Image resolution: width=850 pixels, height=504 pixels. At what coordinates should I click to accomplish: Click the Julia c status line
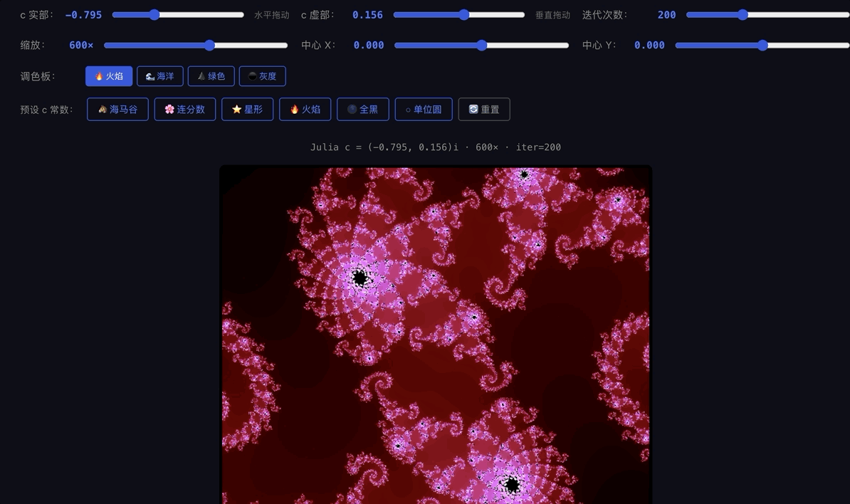pos(435,147)
